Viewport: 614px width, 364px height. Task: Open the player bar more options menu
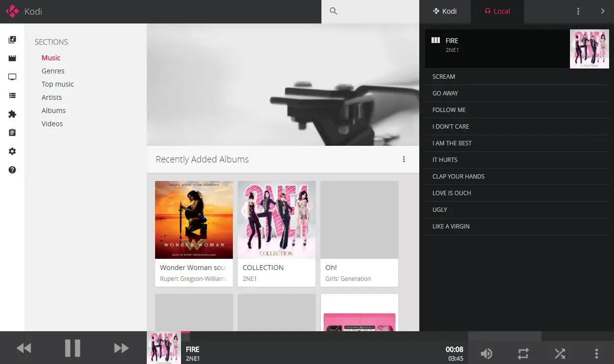coord(596,353)
